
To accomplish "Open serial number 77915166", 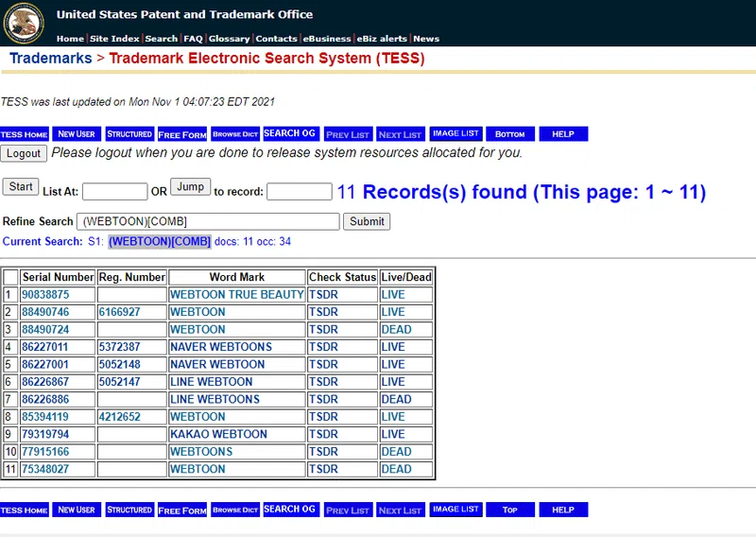I will pyautogui.click(x=45, y=452).
